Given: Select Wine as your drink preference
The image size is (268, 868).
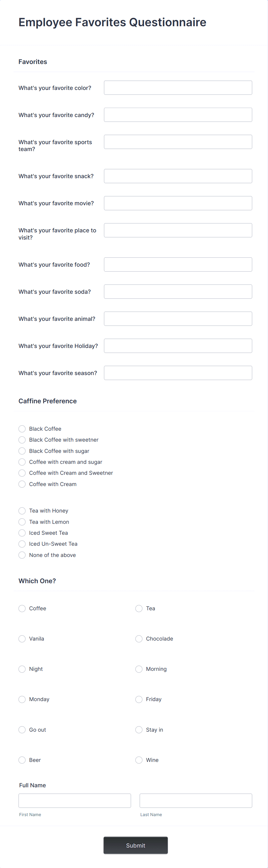Looking at the screenshot, I should (139, 760).
